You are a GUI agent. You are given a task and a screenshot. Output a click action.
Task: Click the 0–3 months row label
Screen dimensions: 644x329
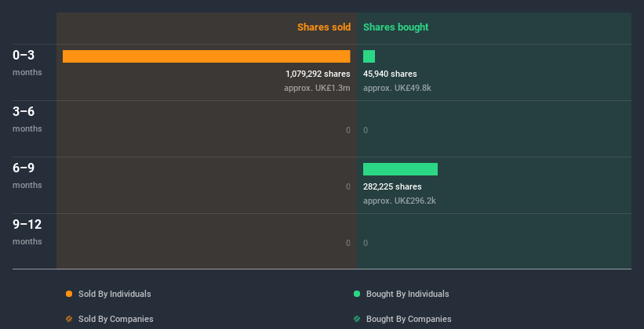[27, 63]
